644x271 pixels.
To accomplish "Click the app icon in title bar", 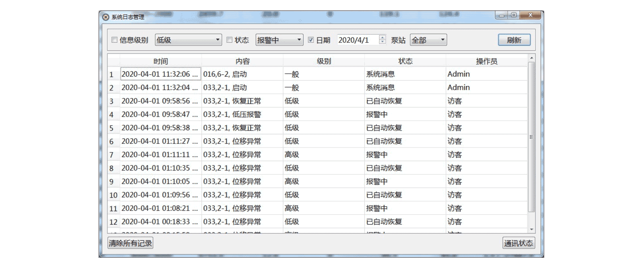I will 106,17.
